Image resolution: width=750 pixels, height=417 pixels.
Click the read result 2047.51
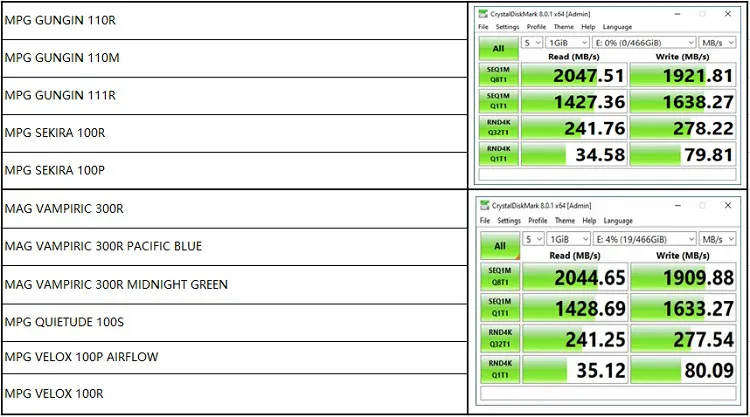[x=574, y=75]
